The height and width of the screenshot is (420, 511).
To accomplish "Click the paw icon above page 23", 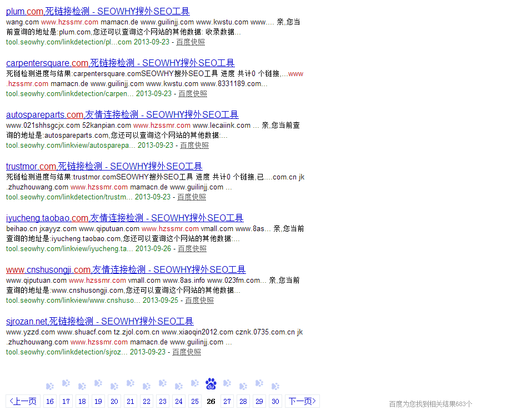I will pyautogui.click(x=163, y=383).
